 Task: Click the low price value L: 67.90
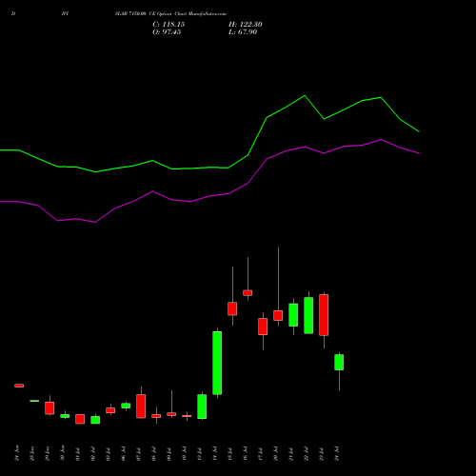(x=243, y=32)
